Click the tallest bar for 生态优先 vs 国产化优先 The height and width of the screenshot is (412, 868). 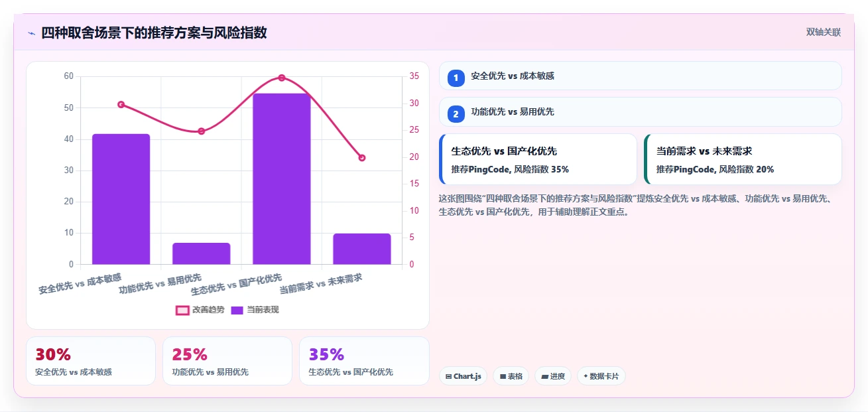[282, 179]
